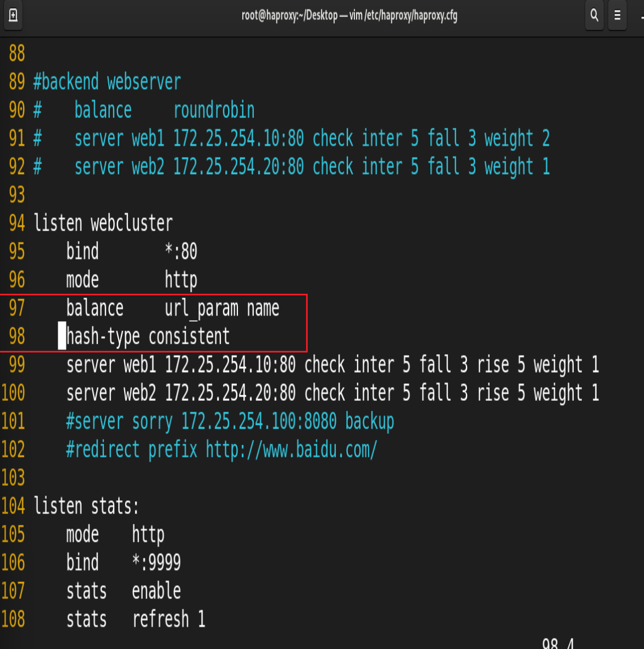The width and height of the screenshot is (644, 649).
Task: Click 'weight 2' on line 91
Action: coord(517,138)
